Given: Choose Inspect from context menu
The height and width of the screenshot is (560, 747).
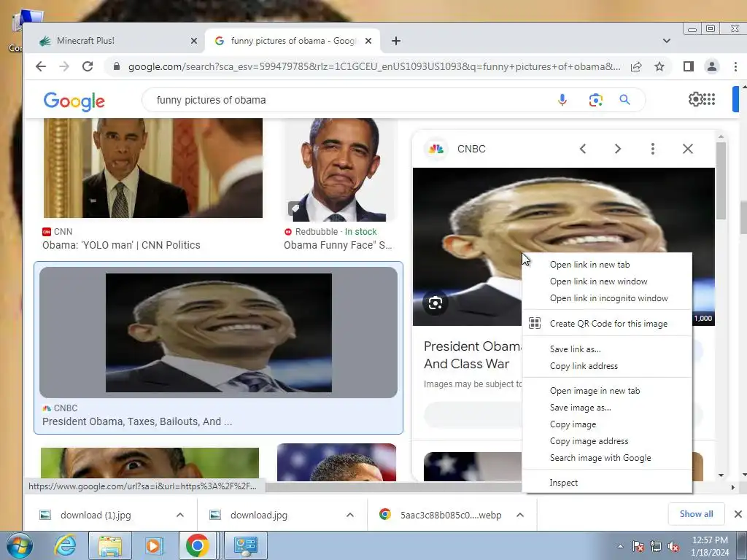Looking at the screenshot, I should point(607,483).
